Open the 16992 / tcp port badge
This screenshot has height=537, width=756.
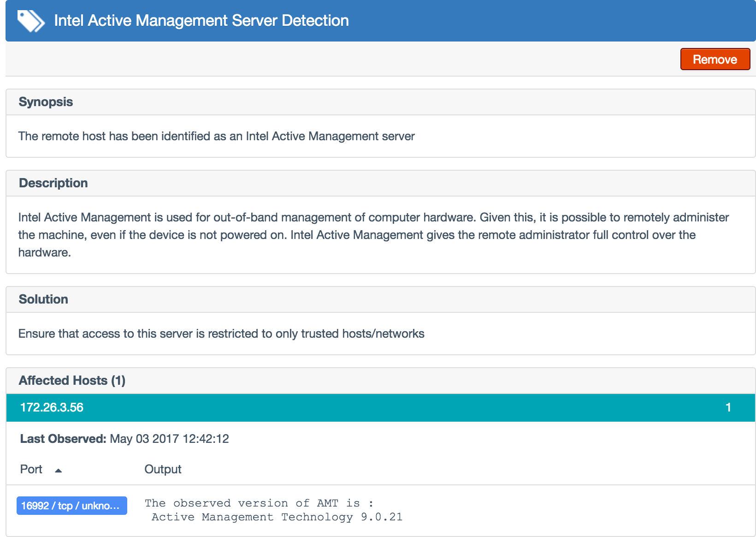72,506
